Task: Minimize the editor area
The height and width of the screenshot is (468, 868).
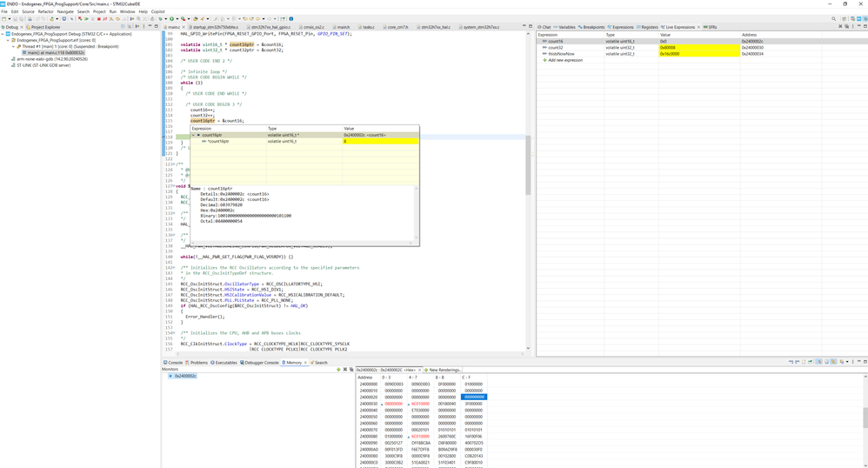Action: 524,26
